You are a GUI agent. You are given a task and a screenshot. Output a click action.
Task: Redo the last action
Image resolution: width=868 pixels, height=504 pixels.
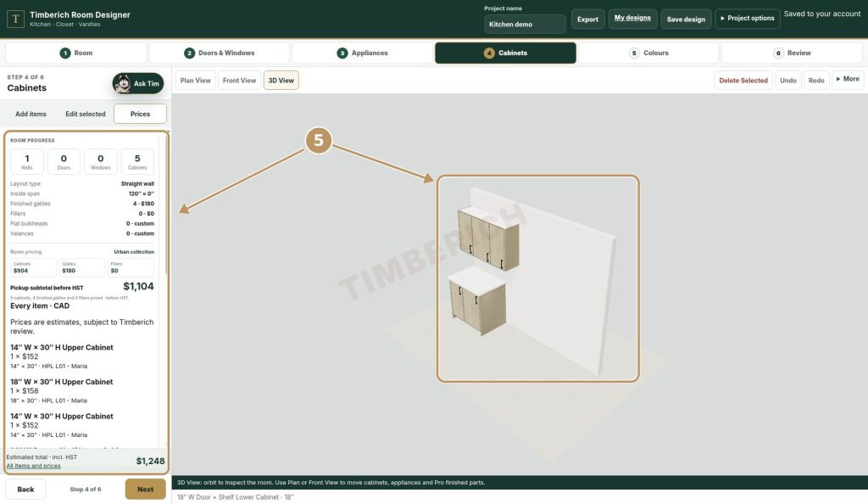tap(816, 81)
